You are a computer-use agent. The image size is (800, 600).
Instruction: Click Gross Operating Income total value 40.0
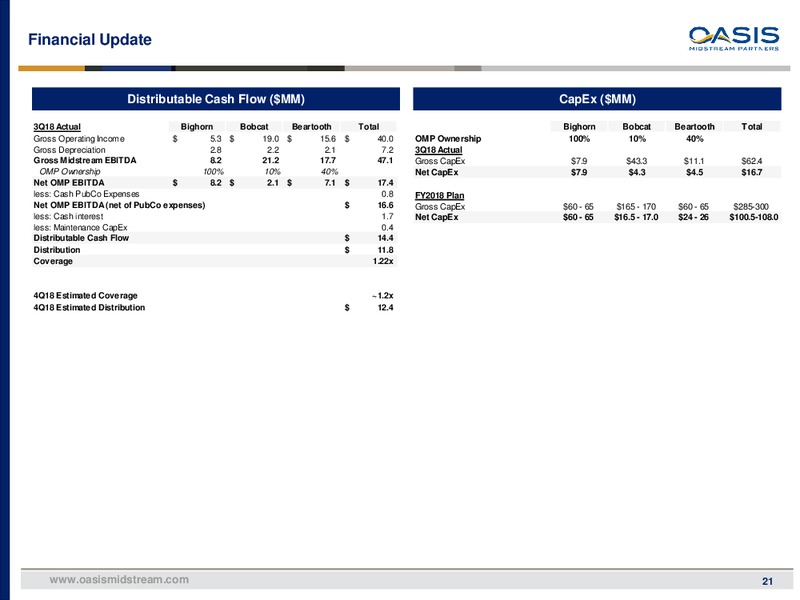(385, 139)
